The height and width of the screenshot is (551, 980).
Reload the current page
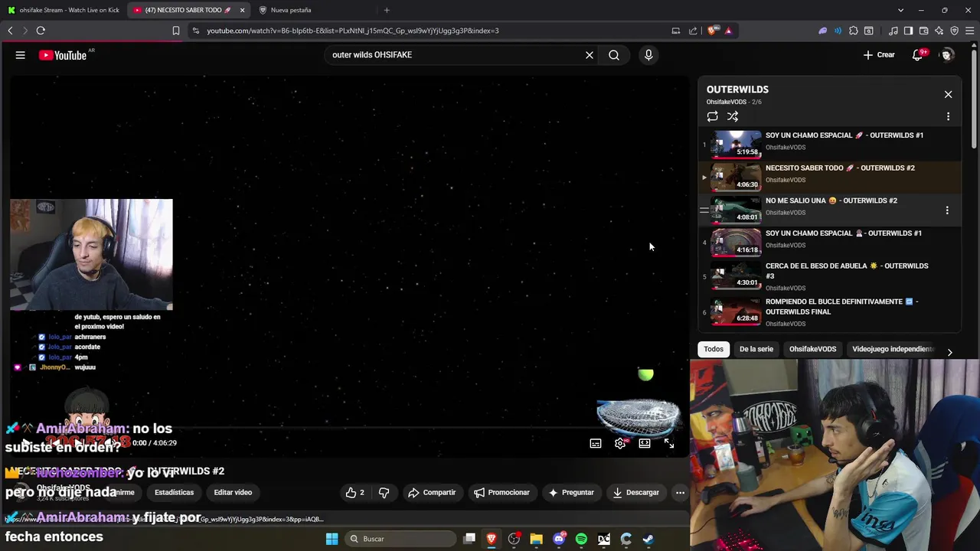point(41,31)
